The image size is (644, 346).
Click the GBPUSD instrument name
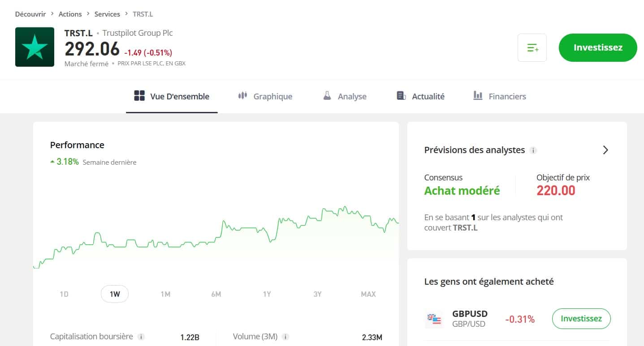(x=470, y=314)
